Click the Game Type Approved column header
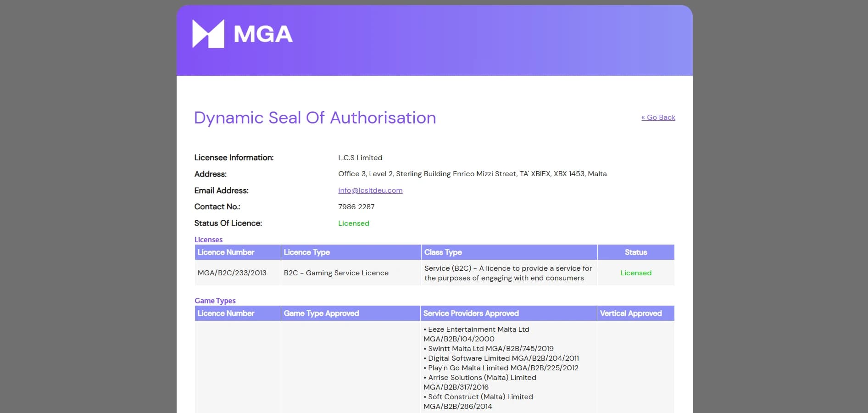Image resolution: width=868 pixels, height=413 pixels. 321,313
